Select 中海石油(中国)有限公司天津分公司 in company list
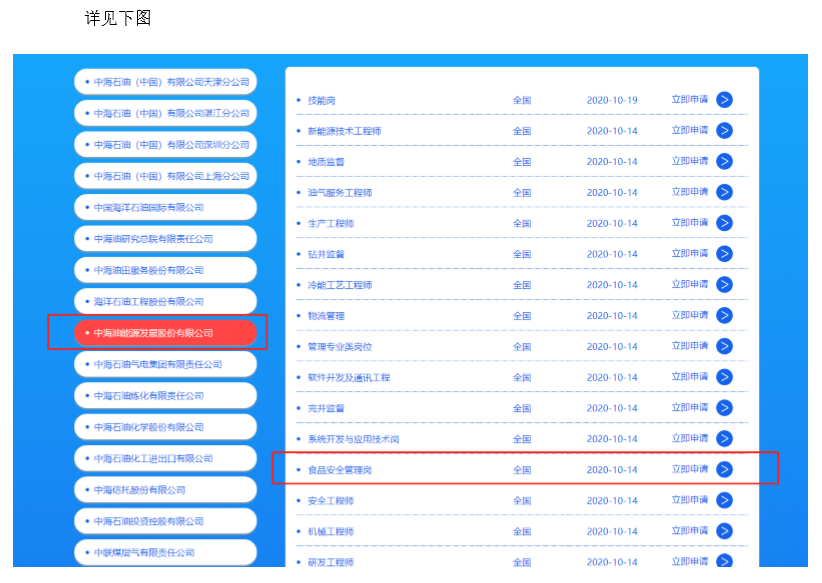Screen dimensions: 822x583 click(x=165, y=82)
